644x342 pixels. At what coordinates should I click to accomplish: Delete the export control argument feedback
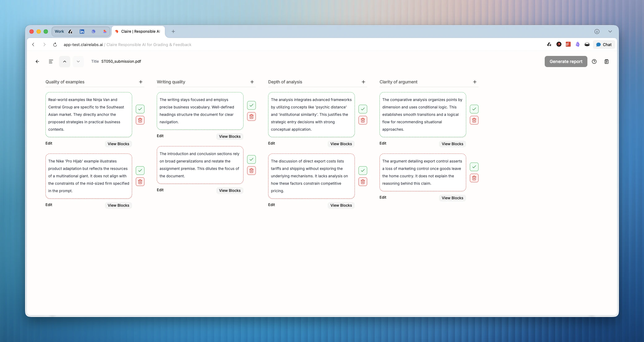click(474, 178)
